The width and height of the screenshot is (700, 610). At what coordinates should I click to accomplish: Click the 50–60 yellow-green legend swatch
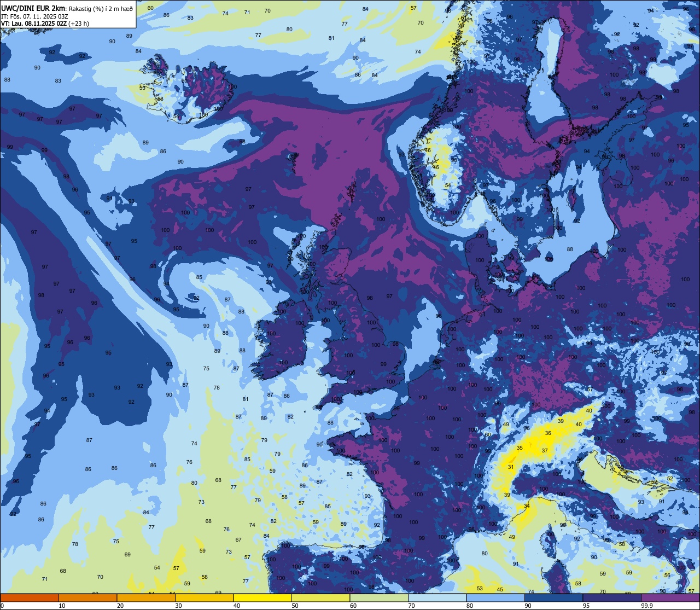click(x=320, y=597)
